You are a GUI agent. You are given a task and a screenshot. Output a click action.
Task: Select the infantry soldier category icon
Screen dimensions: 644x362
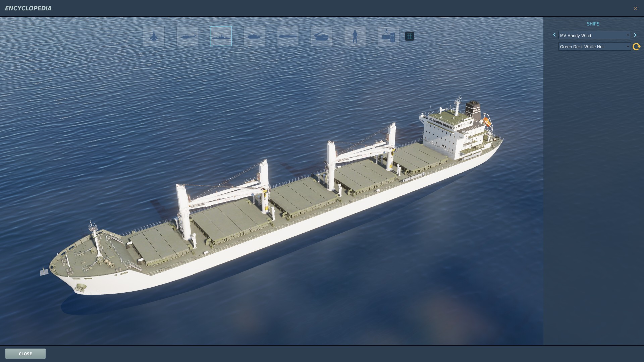coord(355,36)
